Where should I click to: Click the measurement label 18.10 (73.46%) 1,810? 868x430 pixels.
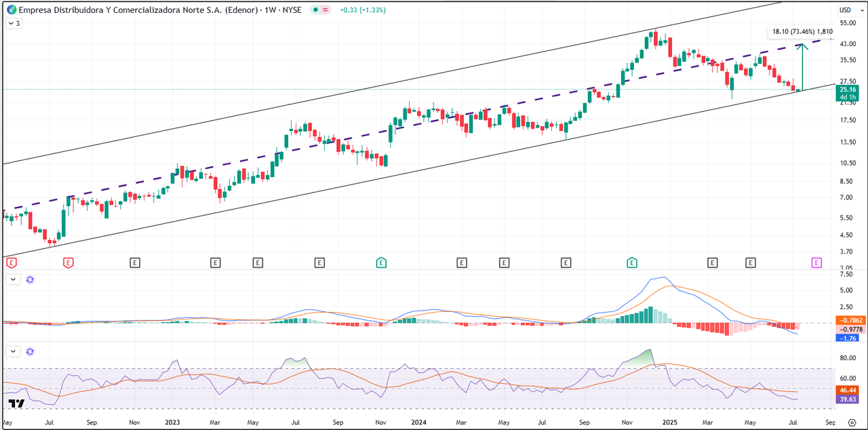[802, 31]
